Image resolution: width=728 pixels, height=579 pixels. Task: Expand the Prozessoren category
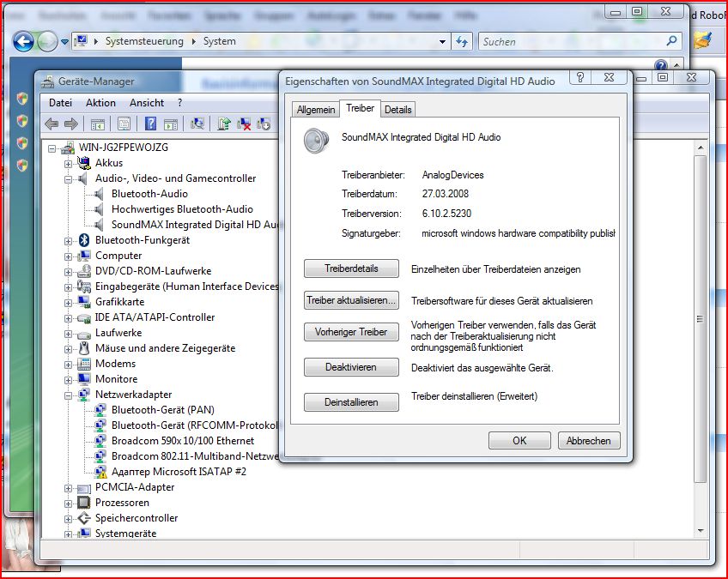[x=69, y=503]
